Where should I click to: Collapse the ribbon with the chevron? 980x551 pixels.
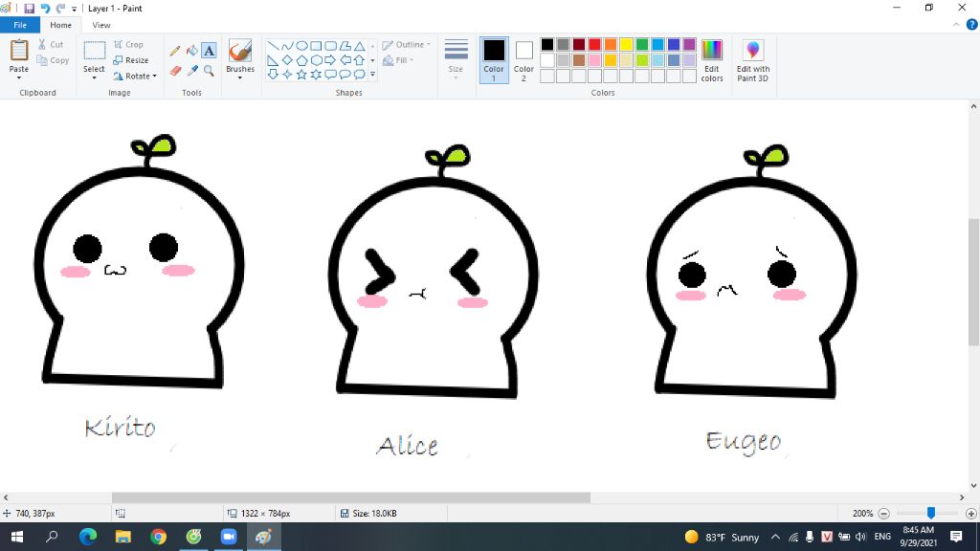956,25
